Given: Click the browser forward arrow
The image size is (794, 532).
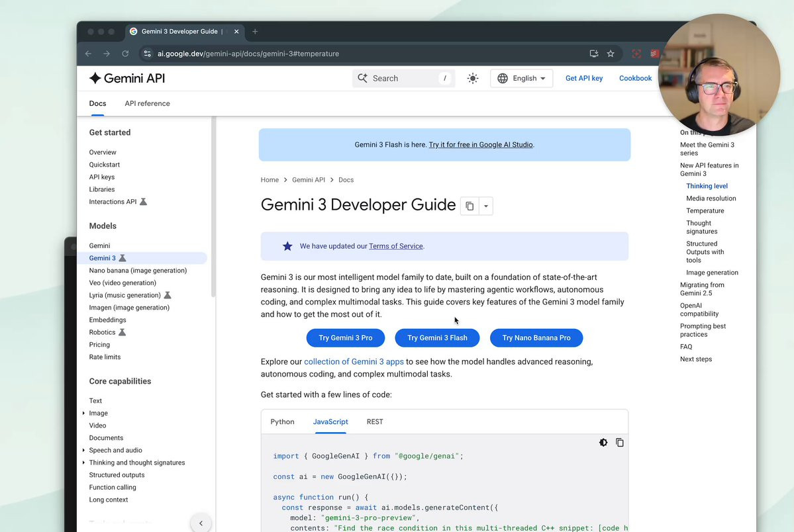Looking at the screenshot, I should pyautogui.click(x=107, y=54).
